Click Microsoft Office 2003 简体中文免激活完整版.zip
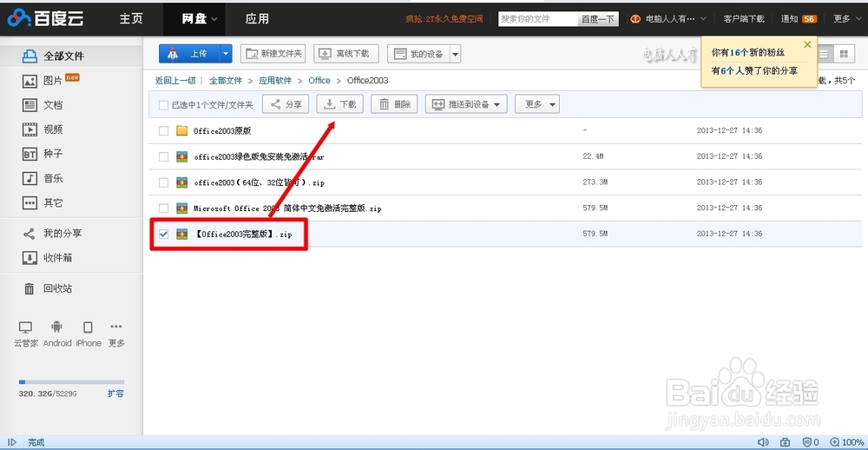868x450 pixels. [287, 208]
